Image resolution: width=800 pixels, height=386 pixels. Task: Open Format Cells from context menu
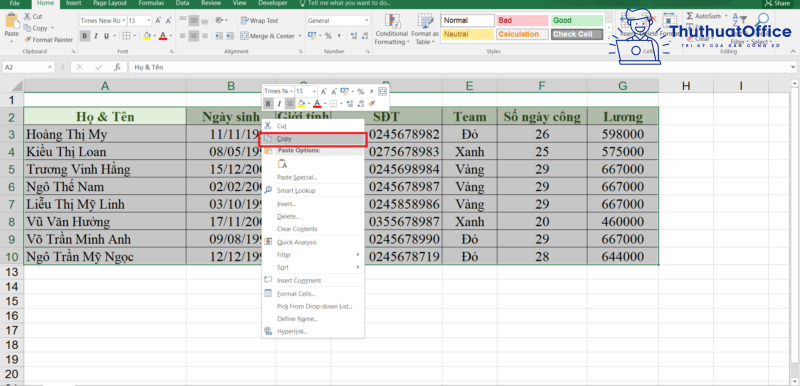(313, 294)
